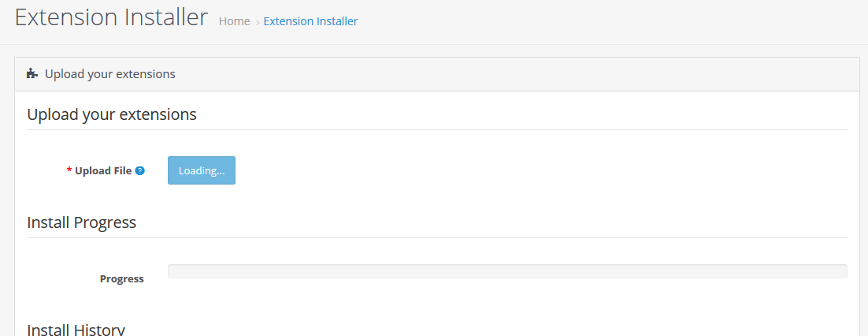Click the large Extension Installer page title
Screen dimensions: 868x336
coord(111,17)
